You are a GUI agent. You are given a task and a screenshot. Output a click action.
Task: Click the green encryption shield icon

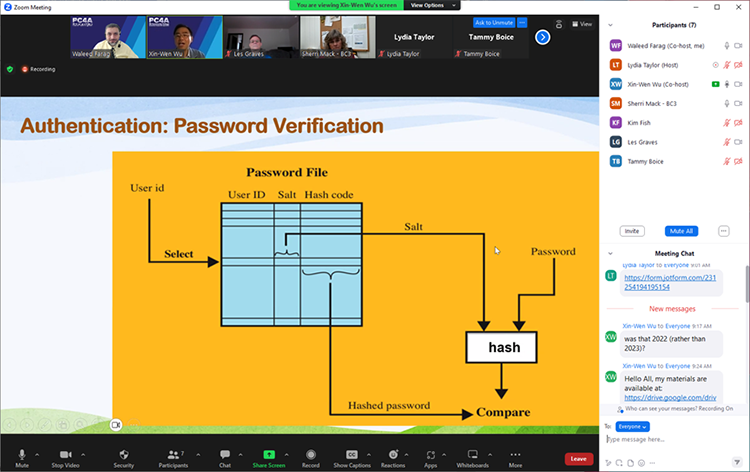(10, 69)
